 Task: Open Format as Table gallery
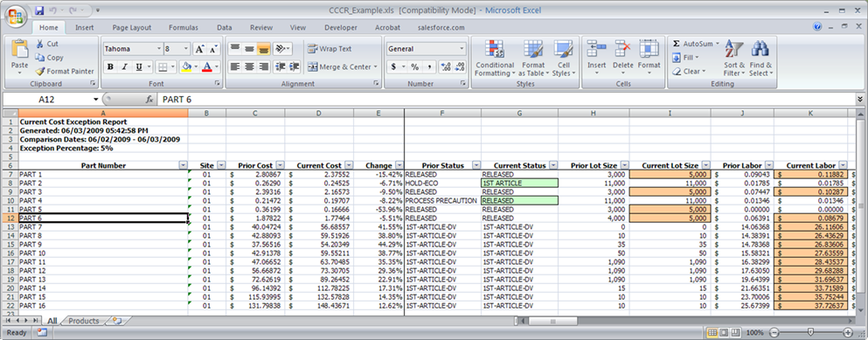[533, 59]
